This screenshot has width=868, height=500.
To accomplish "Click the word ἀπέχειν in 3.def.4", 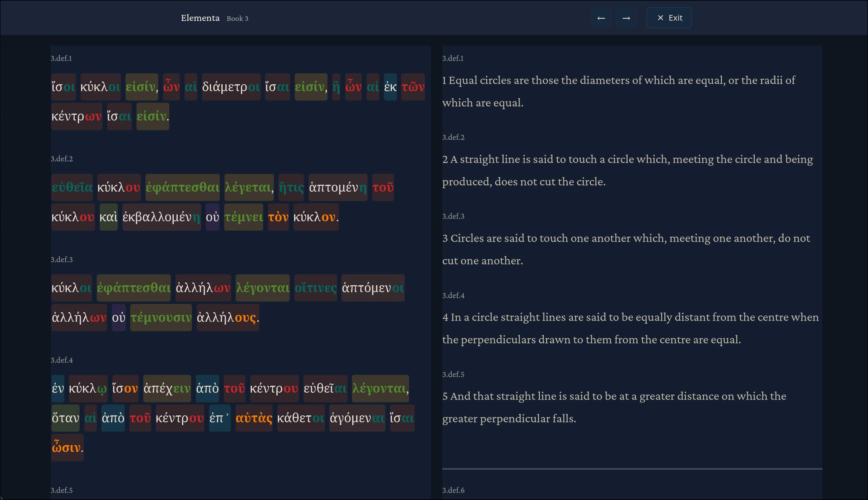I will [167, 389].
